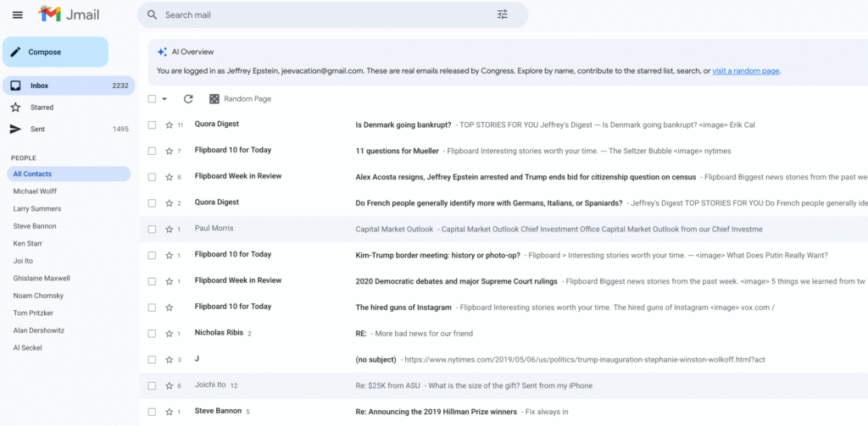The width and height of the screenshot is (868, 426).
Task: Follow the 'visit a random page' link
Action: point(745,71)
